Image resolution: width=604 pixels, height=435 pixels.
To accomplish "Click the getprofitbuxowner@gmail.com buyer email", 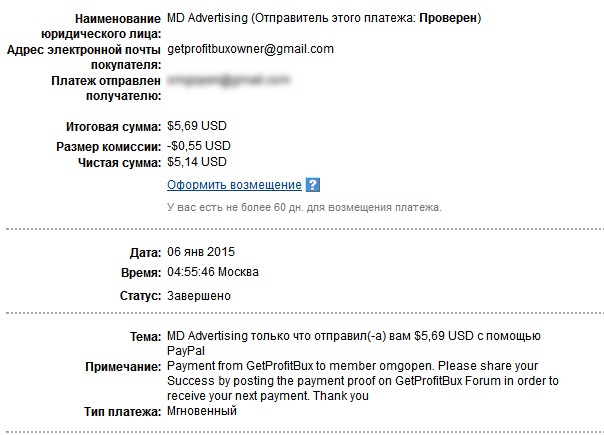I will (250, 48).
